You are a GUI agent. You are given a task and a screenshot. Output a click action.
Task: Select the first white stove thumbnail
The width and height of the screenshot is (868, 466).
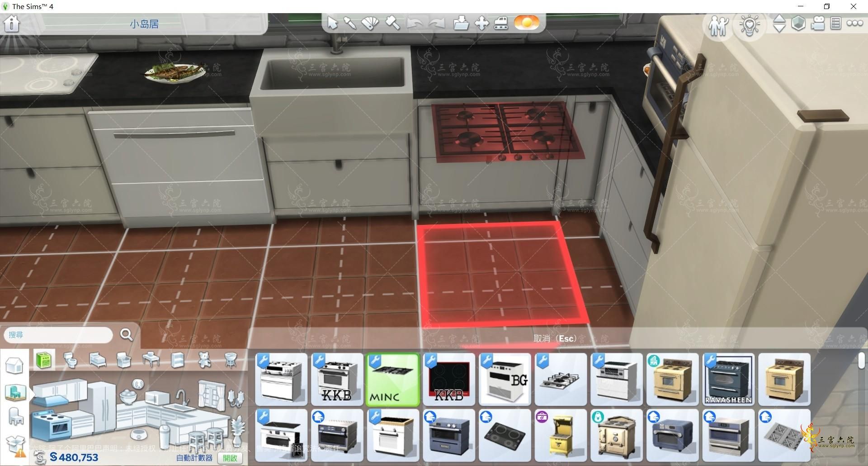[281, 380]
